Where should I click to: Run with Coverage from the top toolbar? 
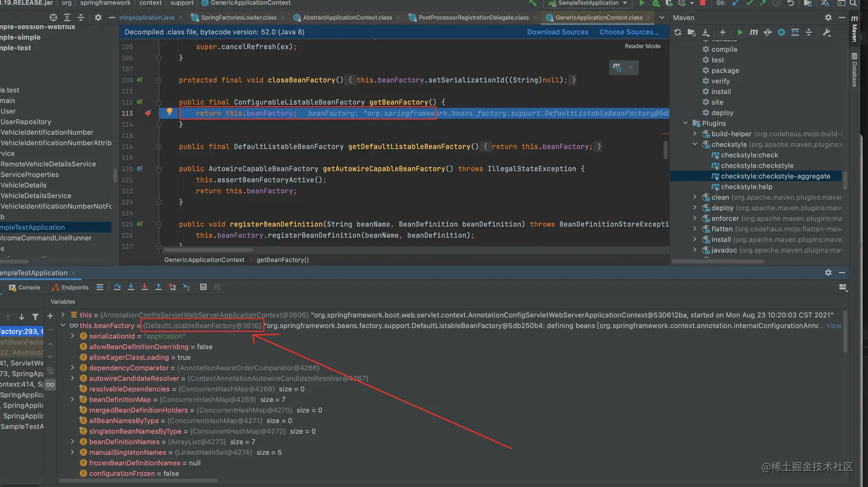(669, 3)
